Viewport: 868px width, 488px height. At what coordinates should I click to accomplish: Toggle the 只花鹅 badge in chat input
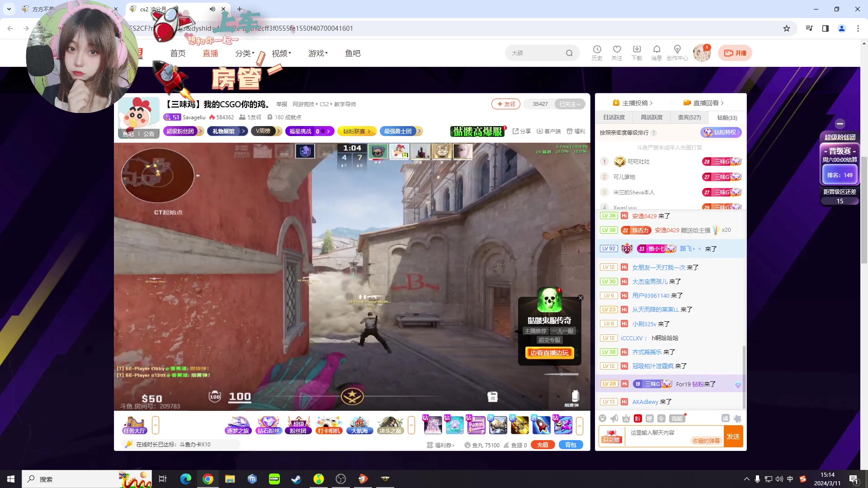point(612,436)
